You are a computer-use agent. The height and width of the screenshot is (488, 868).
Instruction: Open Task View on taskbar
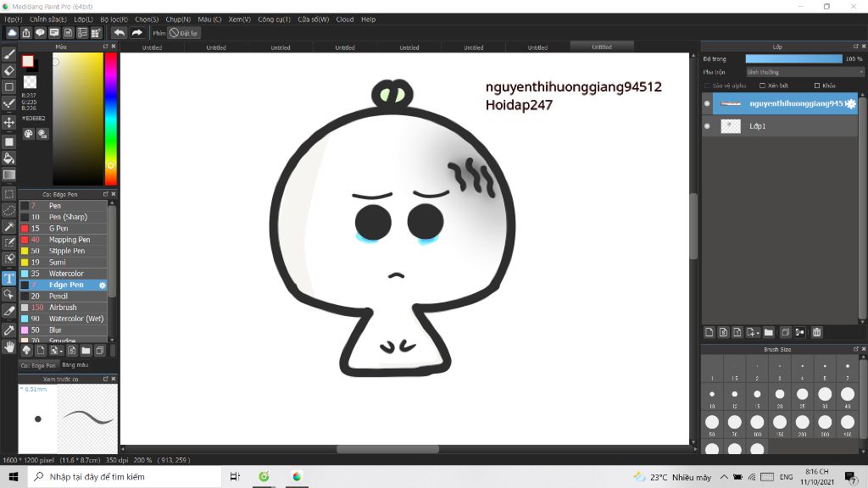pos(236,476)
